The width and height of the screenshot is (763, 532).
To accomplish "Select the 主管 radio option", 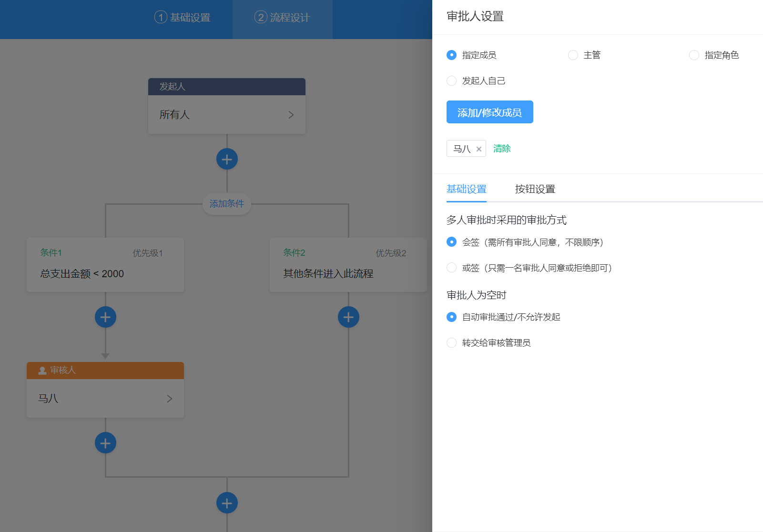I will pyautogui.click(x=573, y=55).
